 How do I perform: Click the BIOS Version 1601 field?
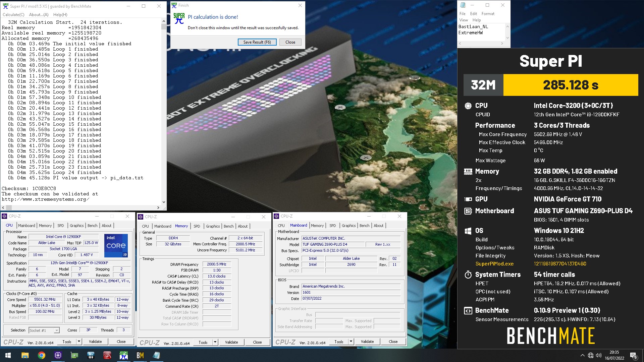351,293
